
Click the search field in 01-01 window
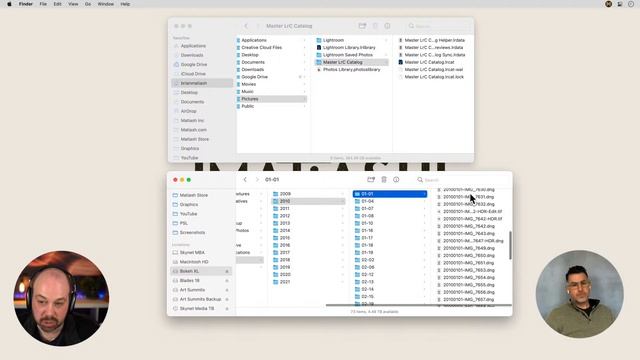[461, 180]
